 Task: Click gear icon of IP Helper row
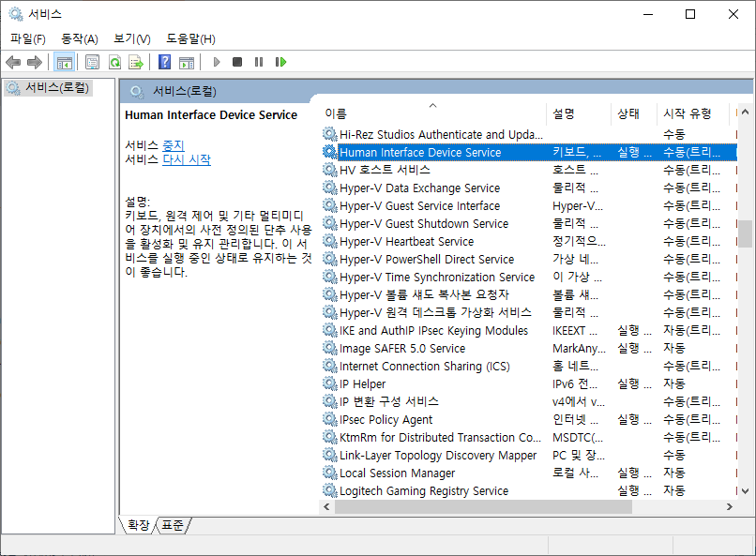330,384
